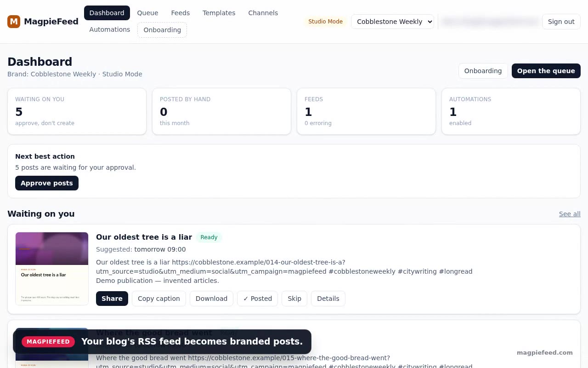Skip the Our oldest tree post
The image size is (588, 368).
294,299
